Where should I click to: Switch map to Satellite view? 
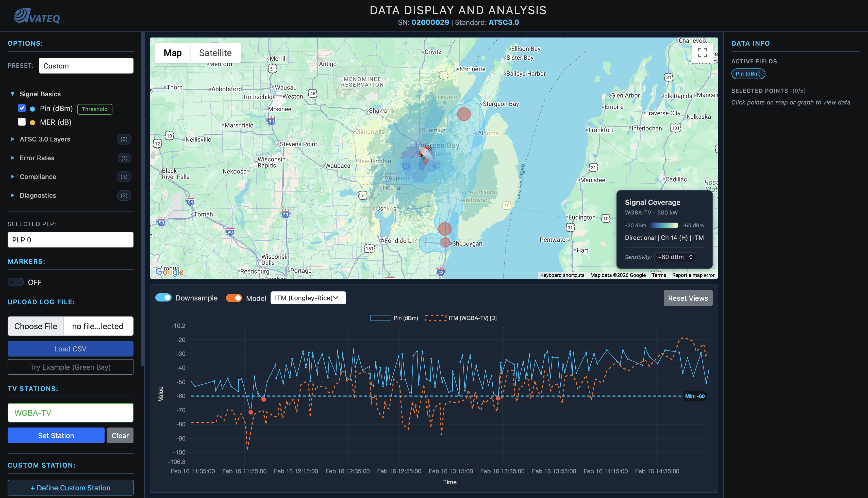click(x=215, y=53)
